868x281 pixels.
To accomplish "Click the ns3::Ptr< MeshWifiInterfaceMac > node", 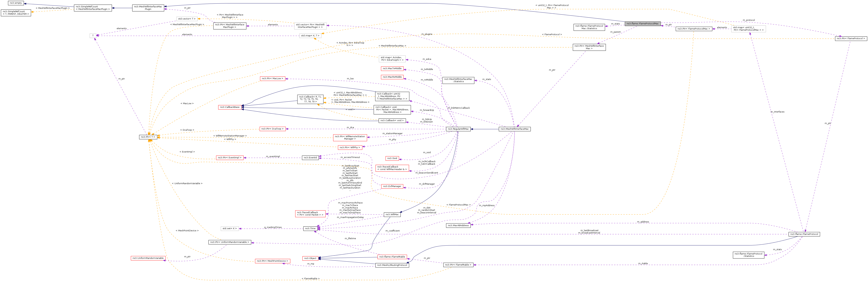I will (589, 47).
